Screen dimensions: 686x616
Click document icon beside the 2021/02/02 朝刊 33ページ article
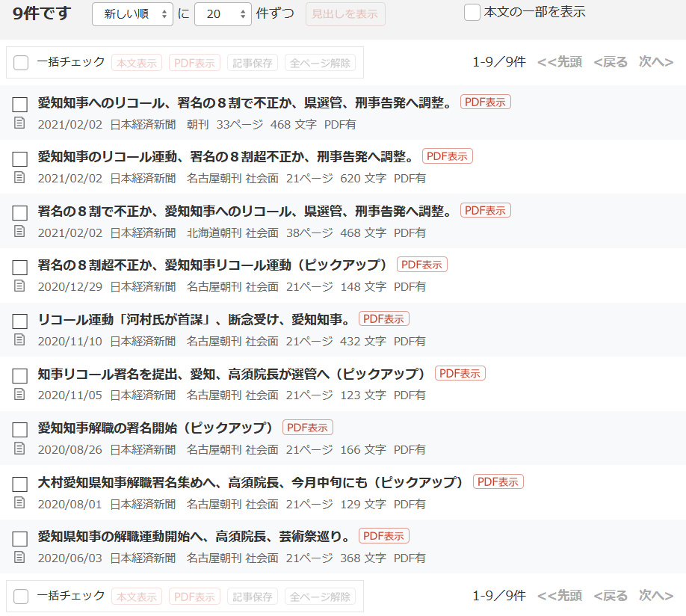coord(19,123)
